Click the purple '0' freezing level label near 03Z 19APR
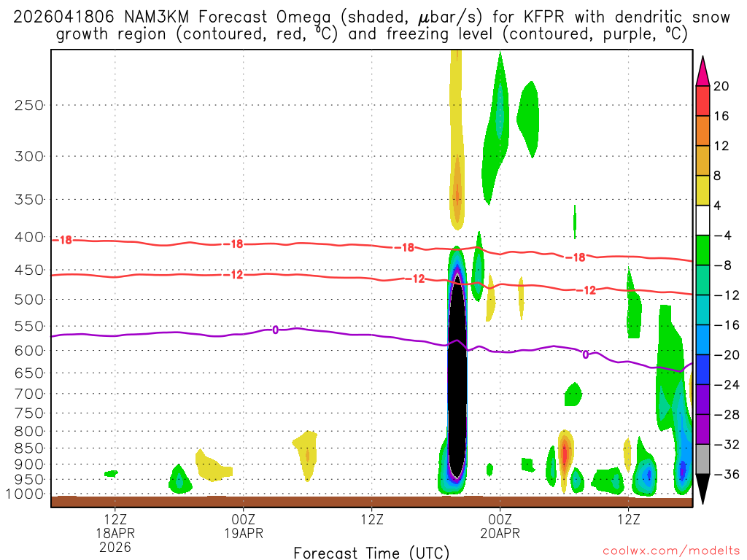Viewport: 747px width, 560px height. pyautogui.click(x=275, y=330)
